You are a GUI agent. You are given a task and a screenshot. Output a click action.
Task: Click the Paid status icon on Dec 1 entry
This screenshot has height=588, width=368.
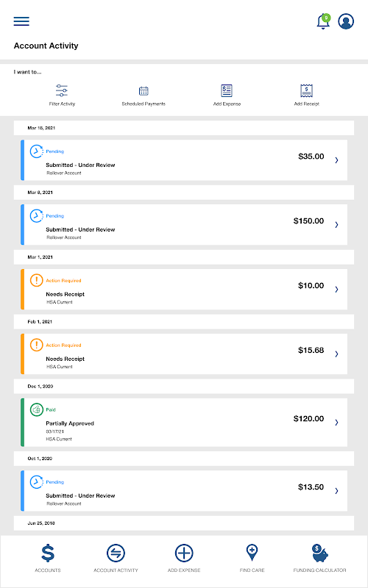click(x=36, y=410)
